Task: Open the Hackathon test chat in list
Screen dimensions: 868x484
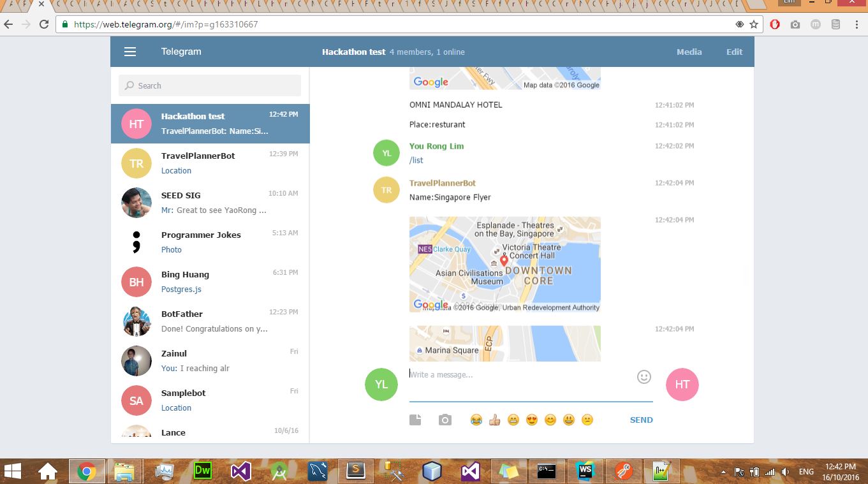Action: (210, 124)
